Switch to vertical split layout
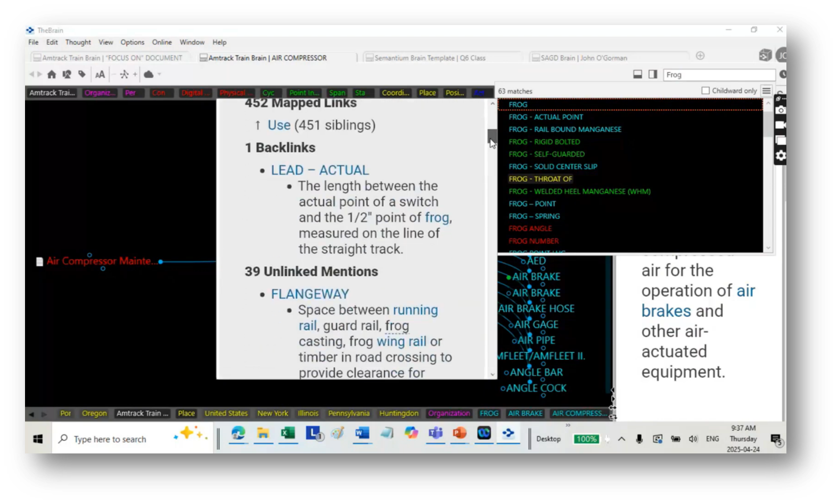The width and height of the screenshot is (837, 504). (x=653, y=75)
